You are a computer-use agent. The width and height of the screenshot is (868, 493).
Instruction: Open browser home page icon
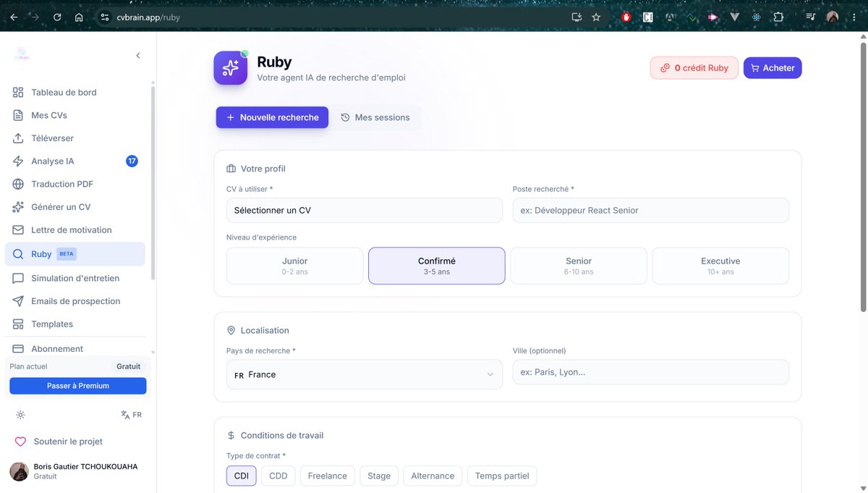coord(79,17)
